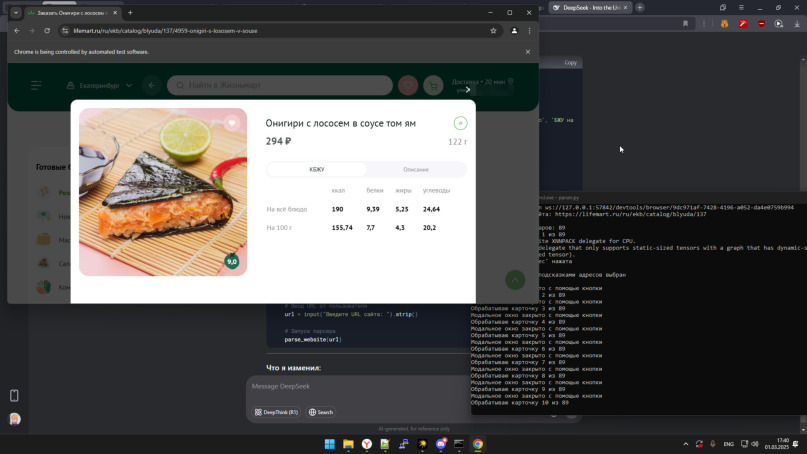807x454 pixels.
Task: Open Chrome's tab search dropdown arrow
Action: click(x=16, y=13)
